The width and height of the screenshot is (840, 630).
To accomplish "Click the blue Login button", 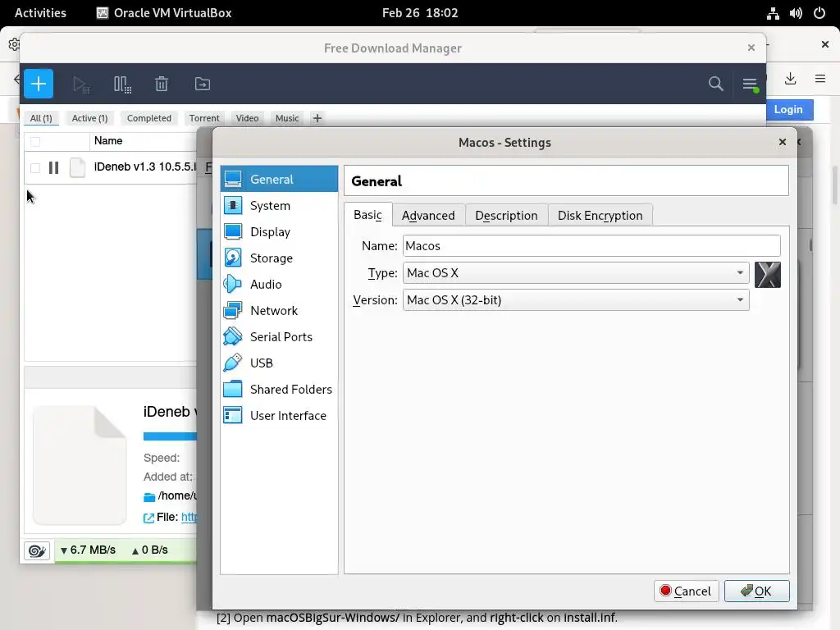I will pos(788,109).
